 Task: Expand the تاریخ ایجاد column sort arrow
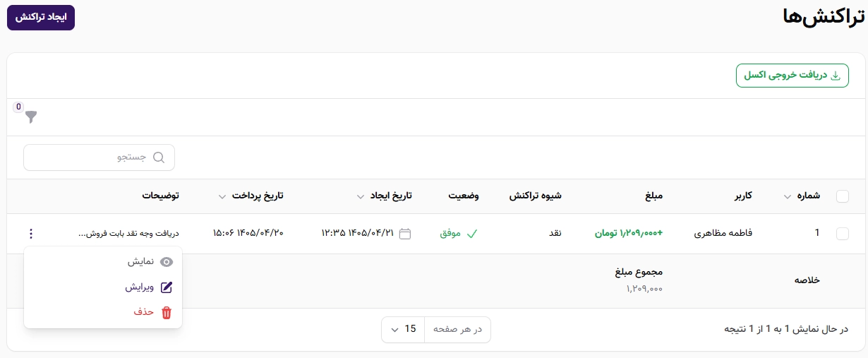[x=361, y=197]
